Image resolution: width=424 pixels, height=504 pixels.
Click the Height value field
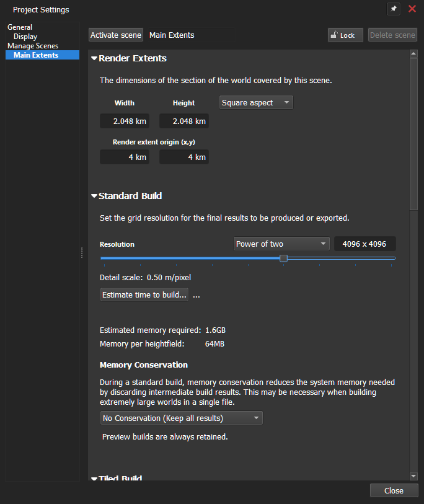pos(184,121)
